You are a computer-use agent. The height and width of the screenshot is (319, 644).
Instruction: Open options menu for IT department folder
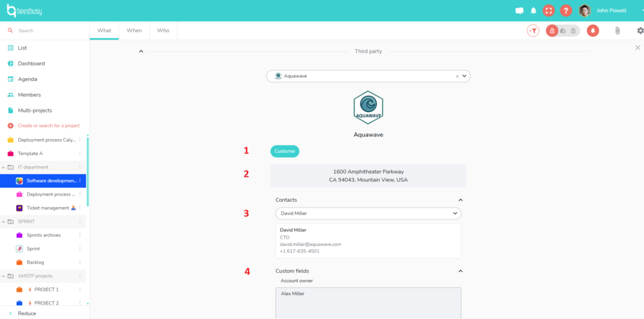point(80,167)
